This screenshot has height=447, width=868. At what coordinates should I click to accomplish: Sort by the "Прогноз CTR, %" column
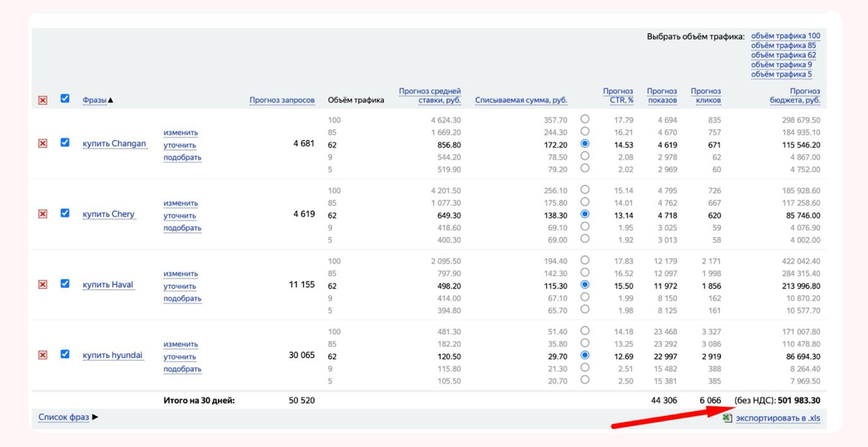pos(618,95)
